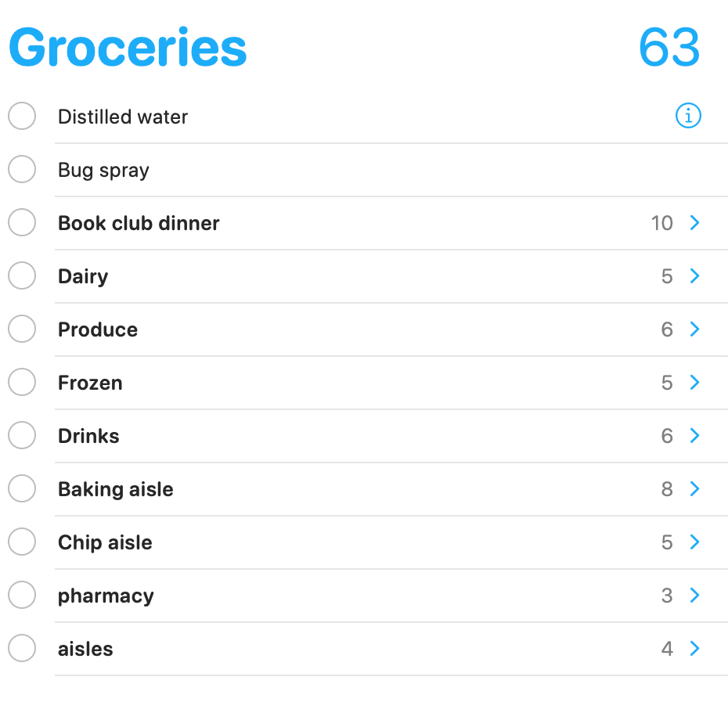Viewport: 728px width, 720px height.
Task: Expand the Dairy subtasks chevron
Action: tap(694, 276)
